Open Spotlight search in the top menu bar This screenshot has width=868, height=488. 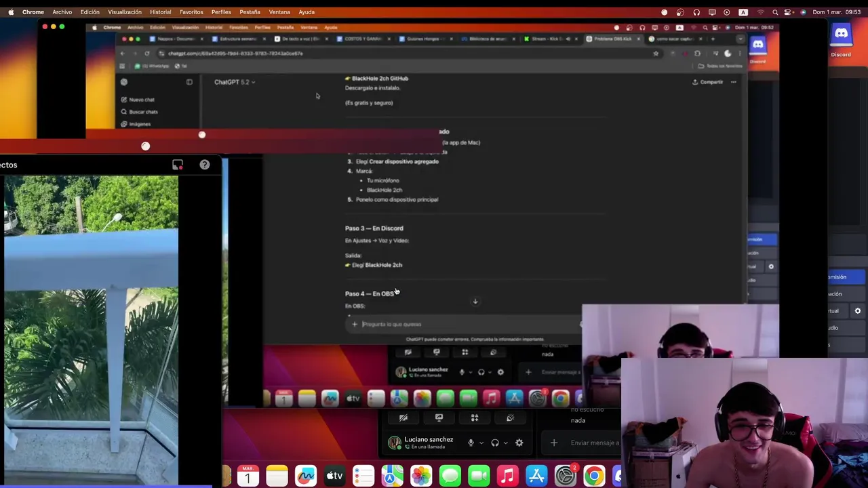[775, 12]
